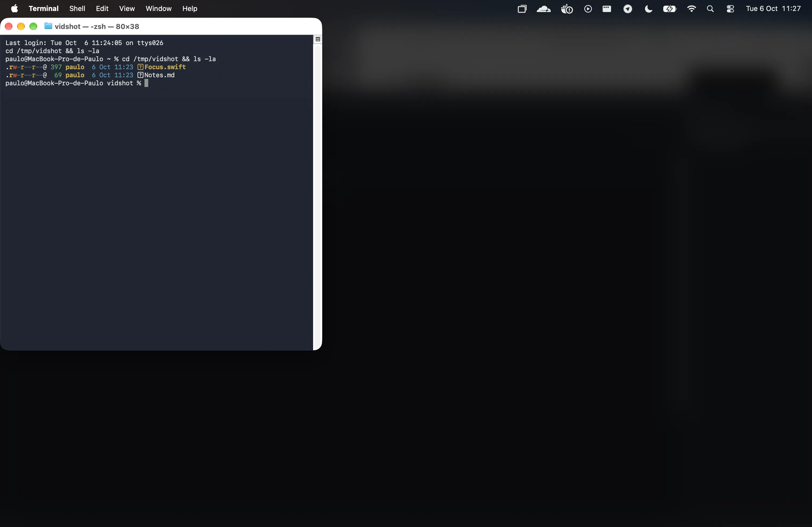This screenshot has height=527, width=812.
Task: Open the Apple menu
Action: tap(14, 9)
